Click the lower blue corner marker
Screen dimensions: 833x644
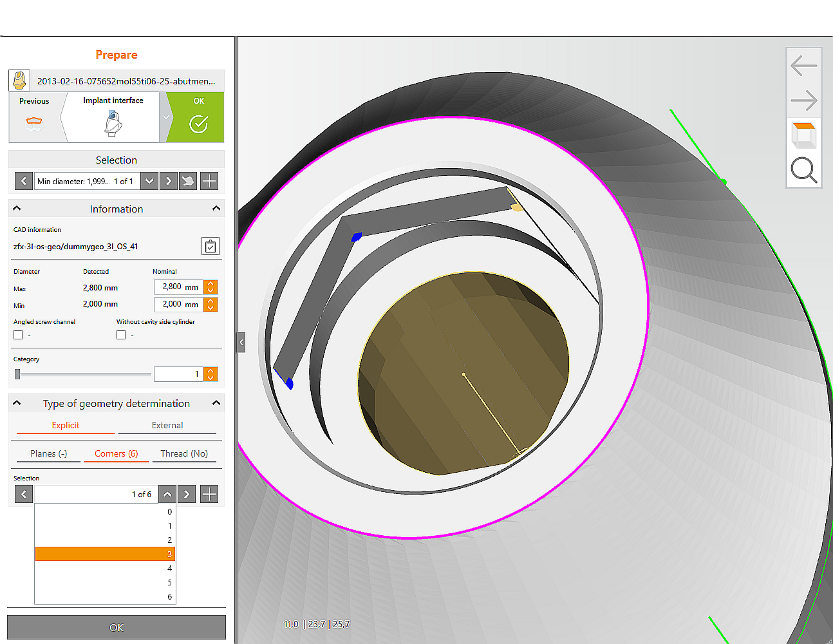(x=289, y=383)
